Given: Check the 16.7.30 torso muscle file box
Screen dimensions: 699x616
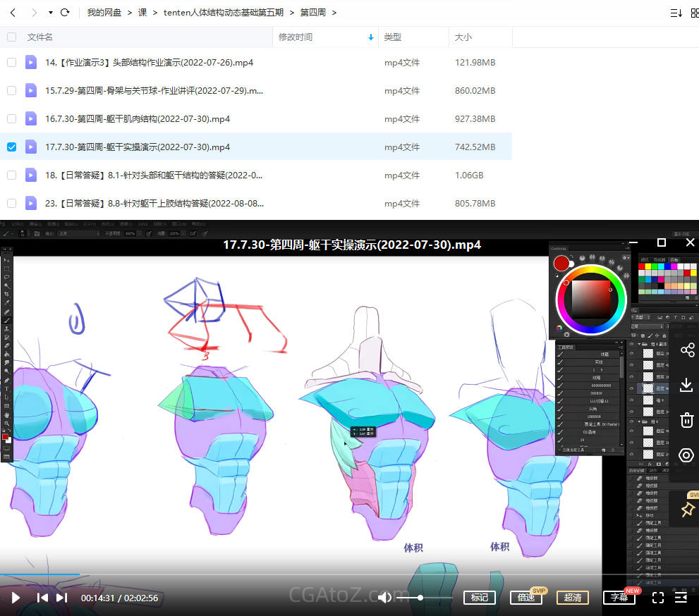Looking at the screenshot, I should [11, 119].
